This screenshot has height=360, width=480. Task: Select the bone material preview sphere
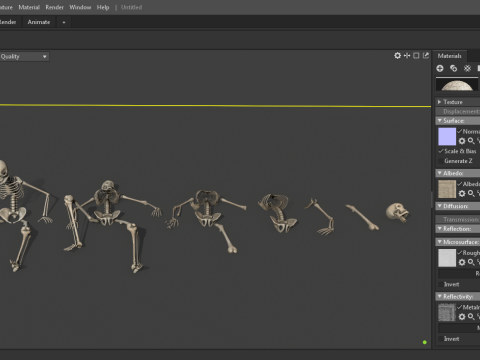click(457, 84)
